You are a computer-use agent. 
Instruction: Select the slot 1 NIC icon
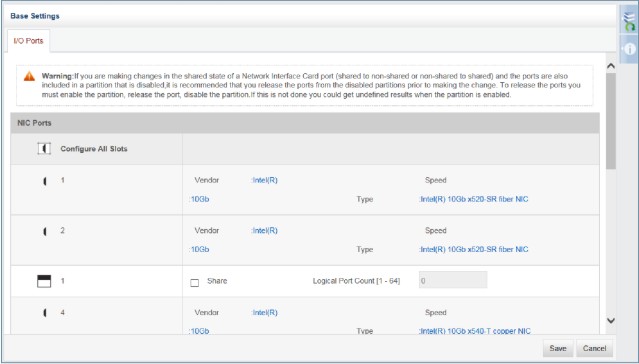(44, 181)
